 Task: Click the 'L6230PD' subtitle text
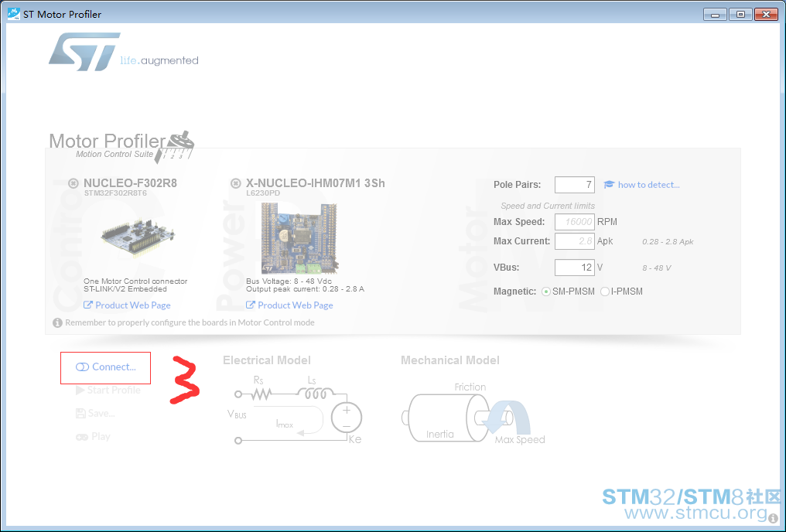coord(263,193)
